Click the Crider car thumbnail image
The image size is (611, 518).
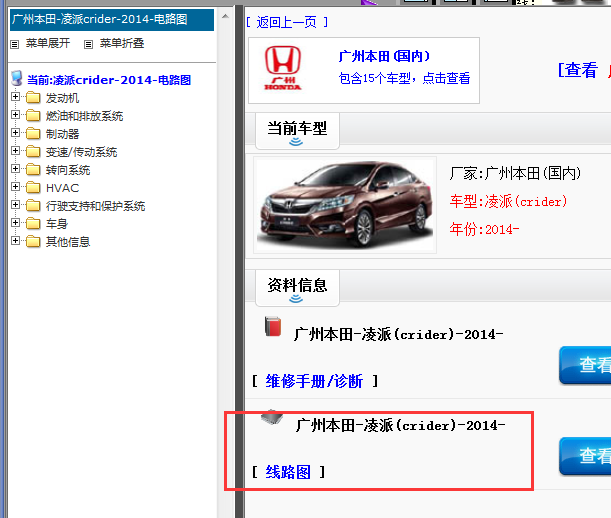[x=345, y=205]
